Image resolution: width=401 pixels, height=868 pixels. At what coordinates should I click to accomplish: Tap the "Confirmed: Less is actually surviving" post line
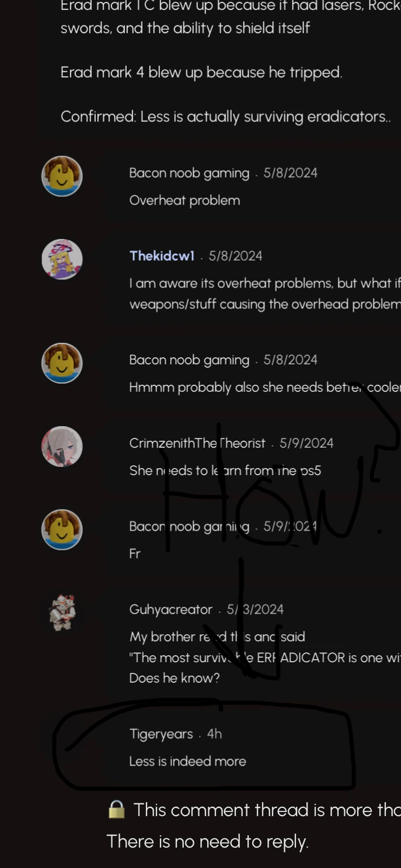[225, 117]
